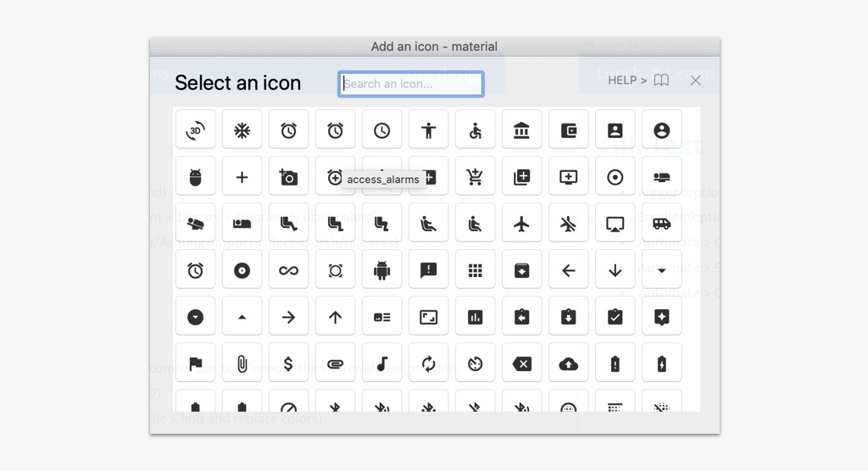Select the adb bug icon

(196, 177)
